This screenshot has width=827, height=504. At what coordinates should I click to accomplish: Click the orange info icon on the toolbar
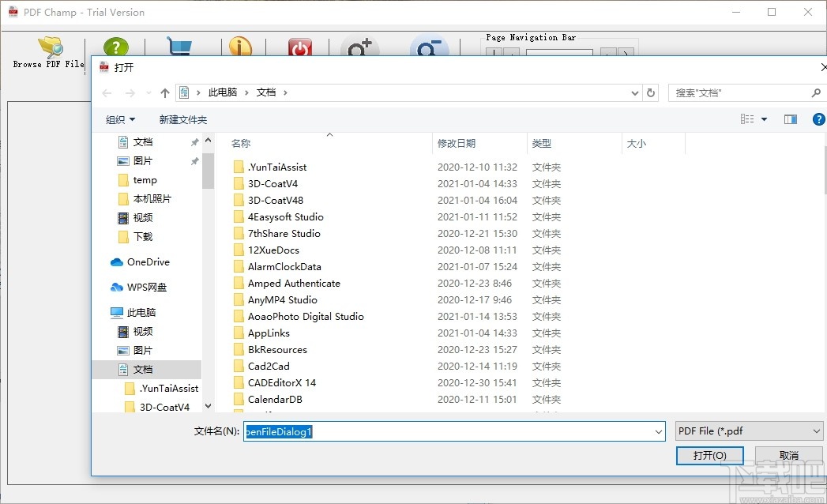point(241,46)
